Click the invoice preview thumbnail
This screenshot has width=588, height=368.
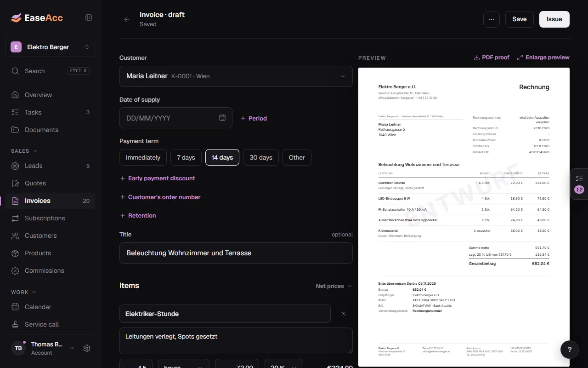point(464,217)
